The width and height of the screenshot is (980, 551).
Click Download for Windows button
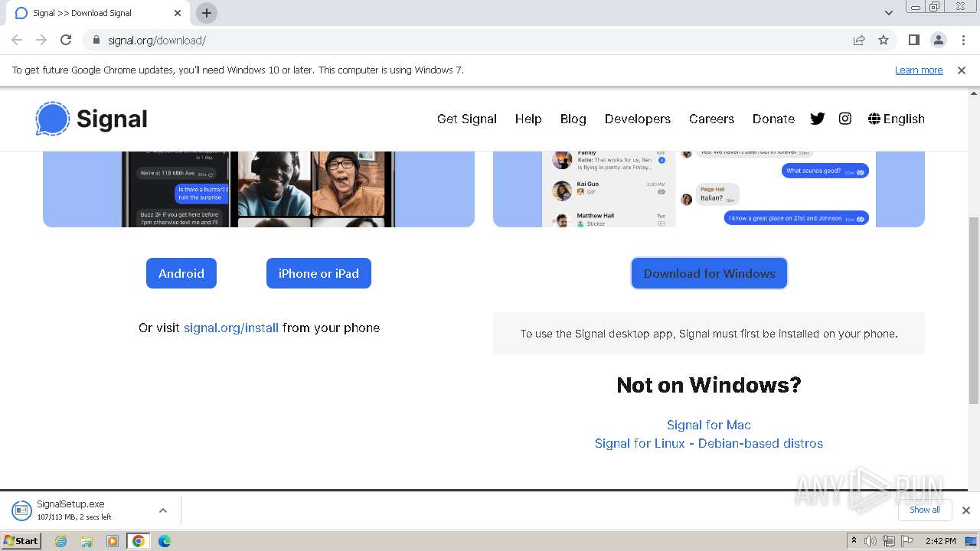(709, 273)
